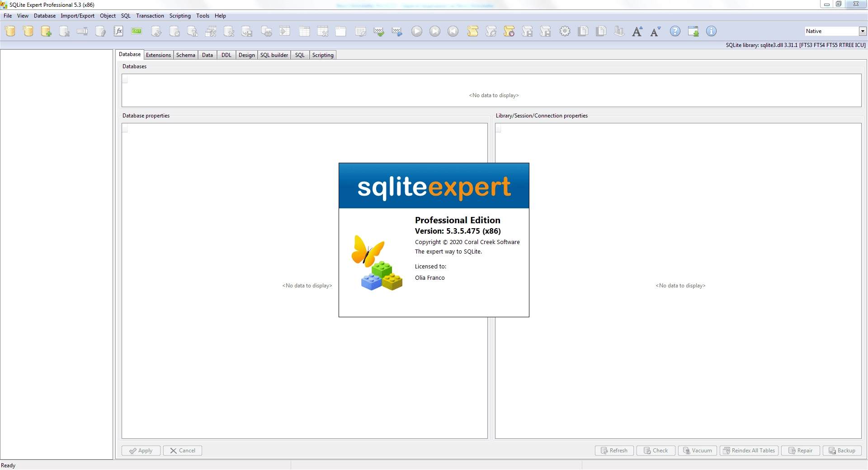868x470 pixels.
Task: Open Options with the gear icon
Action: (x=565, y=31)
